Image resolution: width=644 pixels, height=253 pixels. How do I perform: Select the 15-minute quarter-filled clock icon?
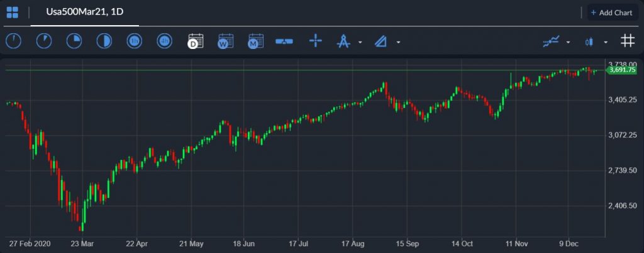tap(74, 41)
